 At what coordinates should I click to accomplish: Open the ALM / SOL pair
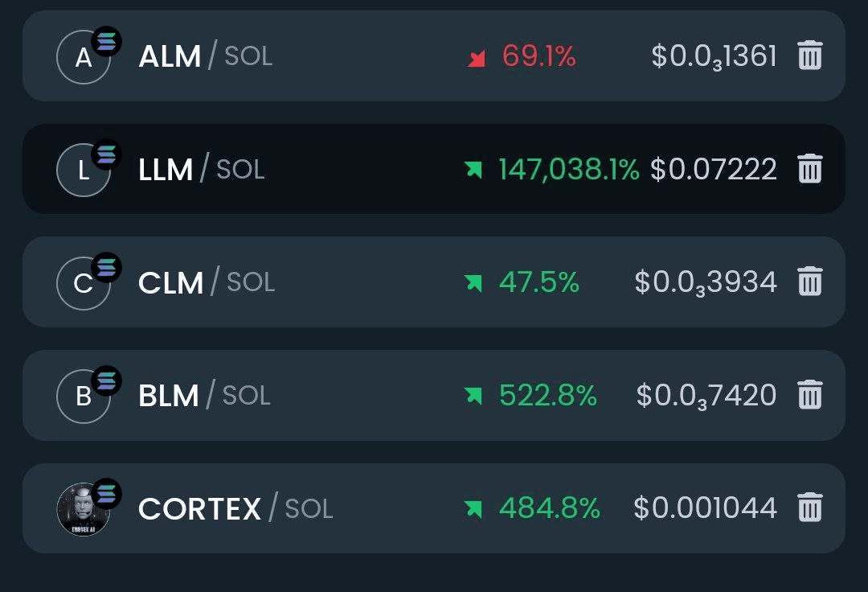click(206, 56)
